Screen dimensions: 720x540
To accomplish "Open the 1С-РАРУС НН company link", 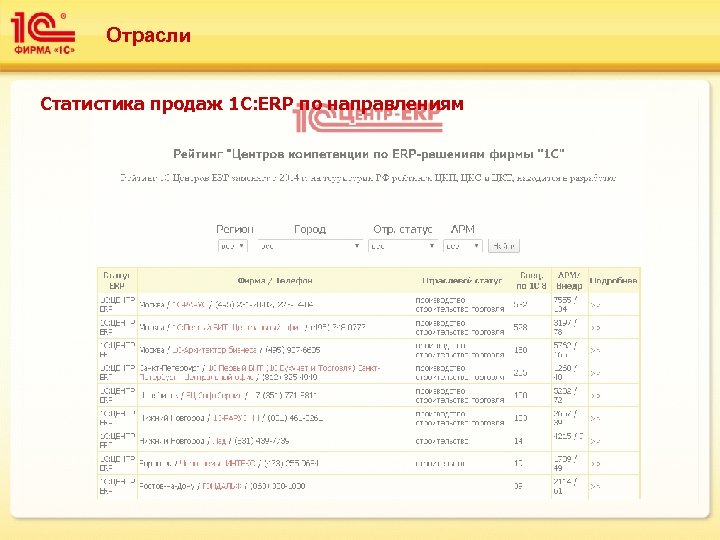I will coord(237,418).
